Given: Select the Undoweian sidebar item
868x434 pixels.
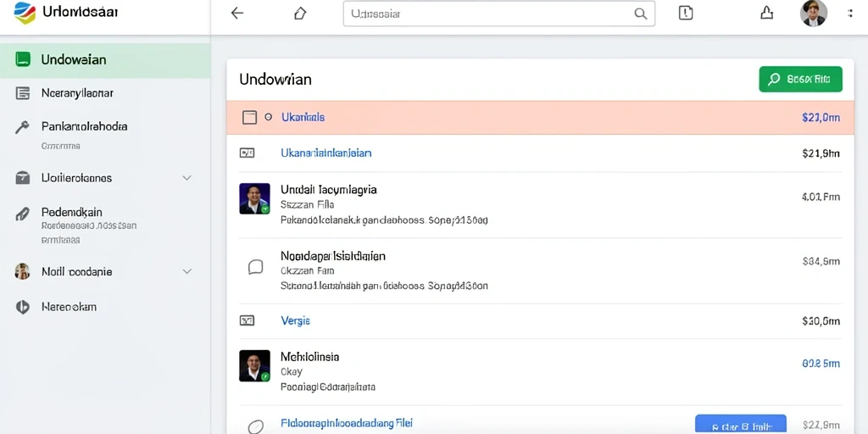Looking at the screenshot, I should tap(105, 60).
